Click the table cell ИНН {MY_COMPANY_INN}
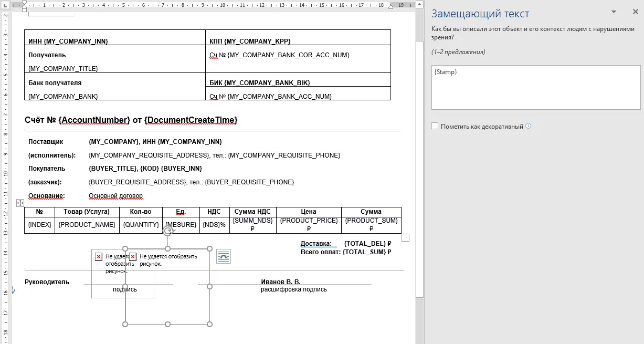The width and height of the screenshot is (644, 344). point(114,38)
